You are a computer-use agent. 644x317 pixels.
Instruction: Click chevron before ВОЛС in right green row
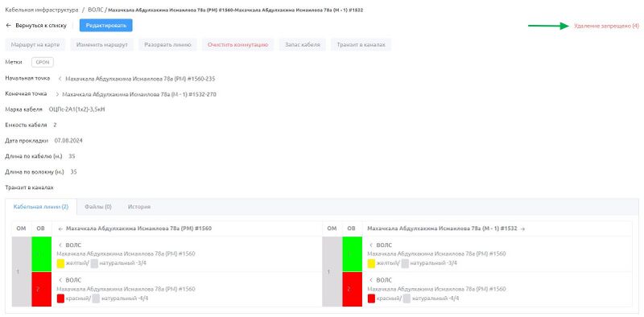[371, 245]
